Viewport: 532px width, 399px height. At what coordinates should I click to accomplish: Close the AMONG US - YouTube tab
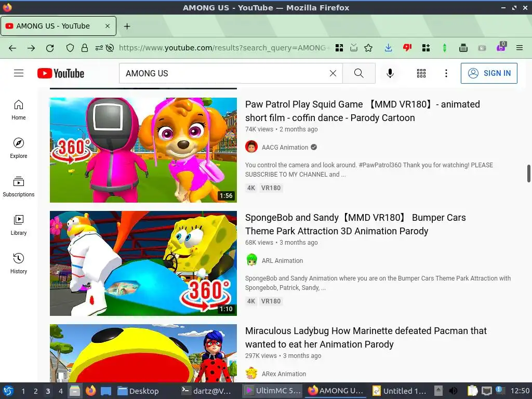click(107, 26)
